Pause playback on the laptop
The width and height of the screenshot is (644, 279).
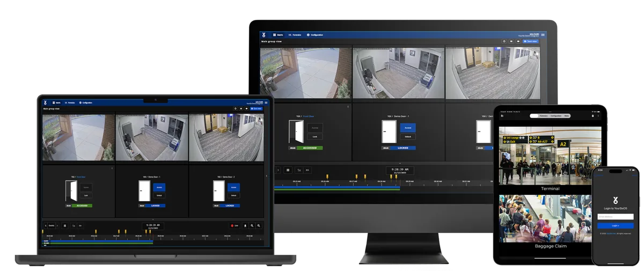click(x=65, y=226)
